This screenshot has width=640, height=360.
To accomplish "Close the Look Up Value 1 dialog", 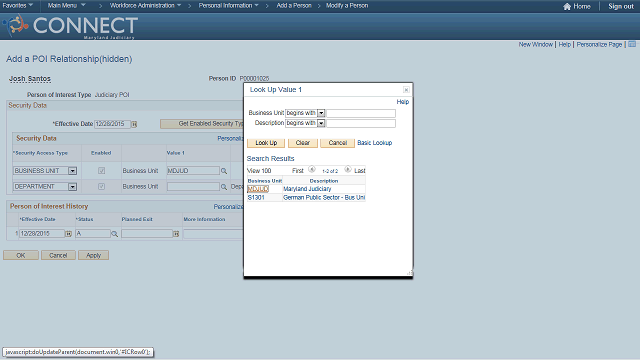I will (x=406, y=89).
